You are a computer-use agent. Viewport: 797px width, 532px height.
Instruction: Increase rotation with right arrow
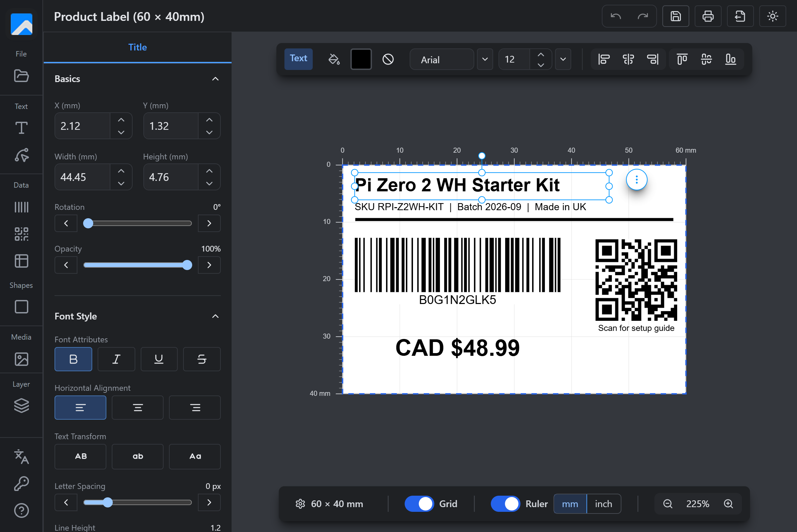pos(209,223)
